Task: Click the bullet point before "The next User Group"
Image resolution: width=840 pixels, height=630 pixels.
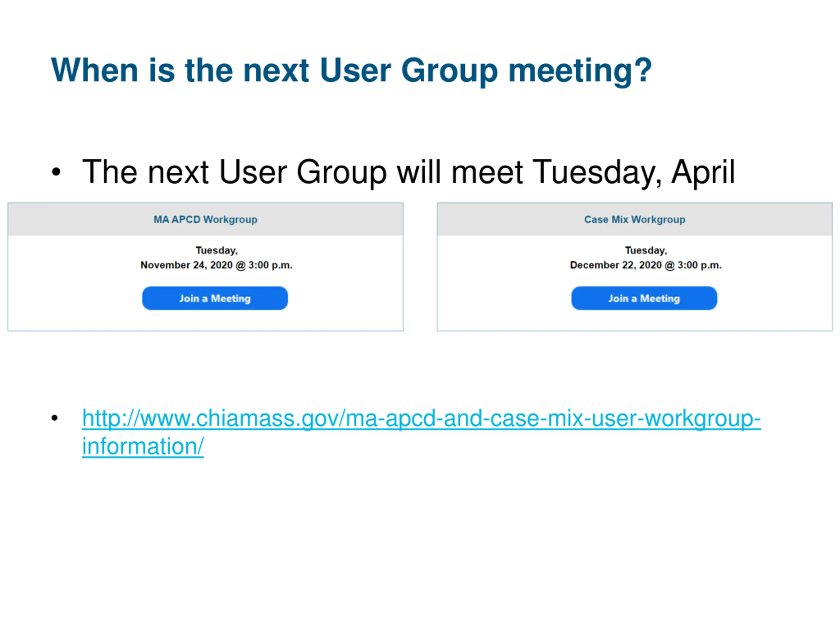Action: tap(56, 172)
